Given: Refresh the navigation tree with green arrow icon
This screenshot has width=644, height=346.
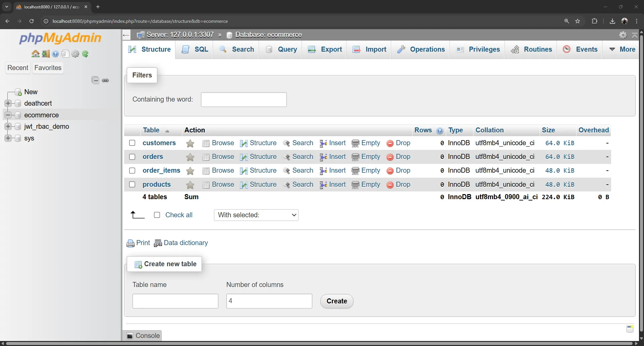Looking at the screenshot, I should [86, 54].
